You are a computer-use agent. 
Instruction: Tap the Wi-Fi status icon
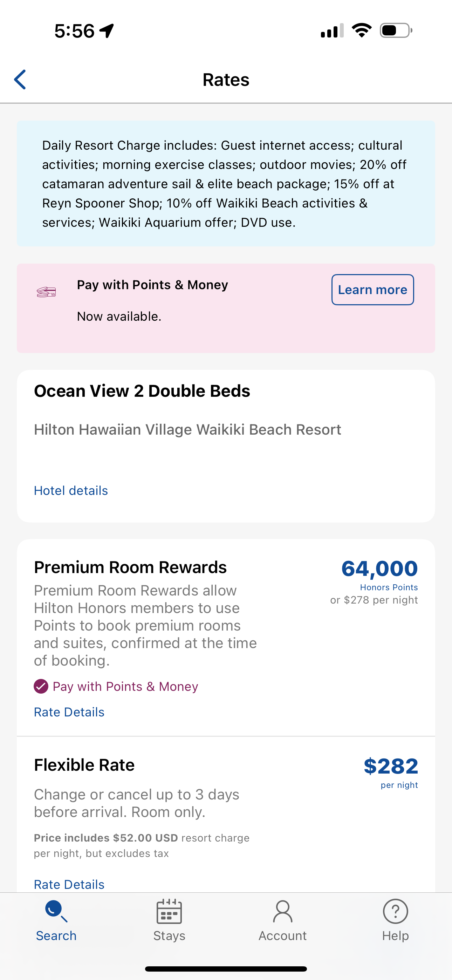[362, 30]
